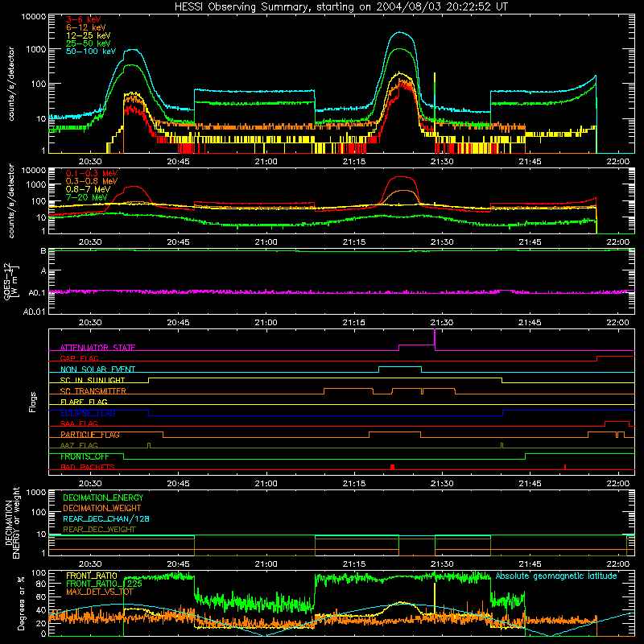The width and height of the screenshot is (644, 644).
Task: Click the red BAD_PACKETS marker near 21:21
Action: pyautogui.click(x=393, y=467)
